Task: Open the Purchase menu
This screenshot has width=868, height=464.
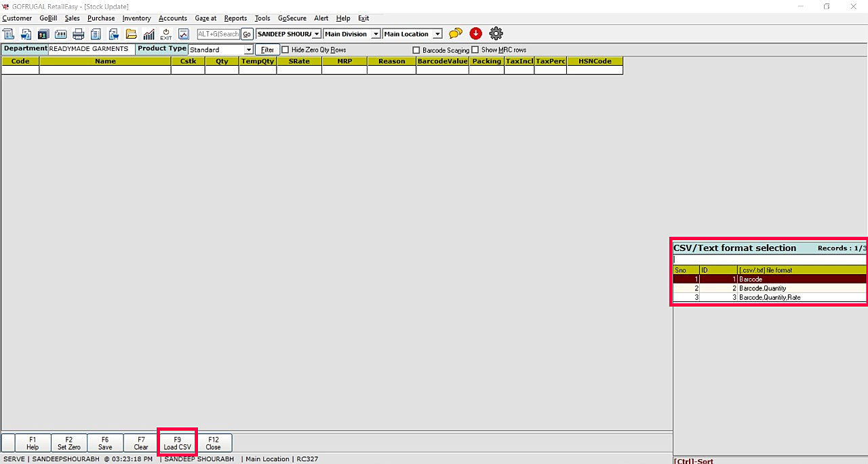Action: [101, 18]
